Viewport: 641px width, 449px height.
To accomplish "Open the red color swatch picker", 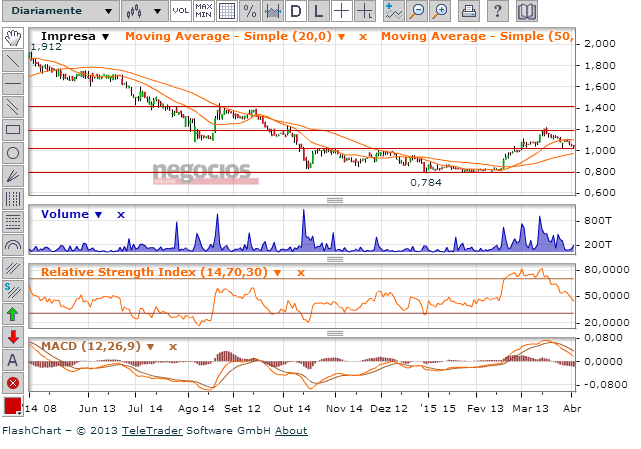I will (13, 406).
